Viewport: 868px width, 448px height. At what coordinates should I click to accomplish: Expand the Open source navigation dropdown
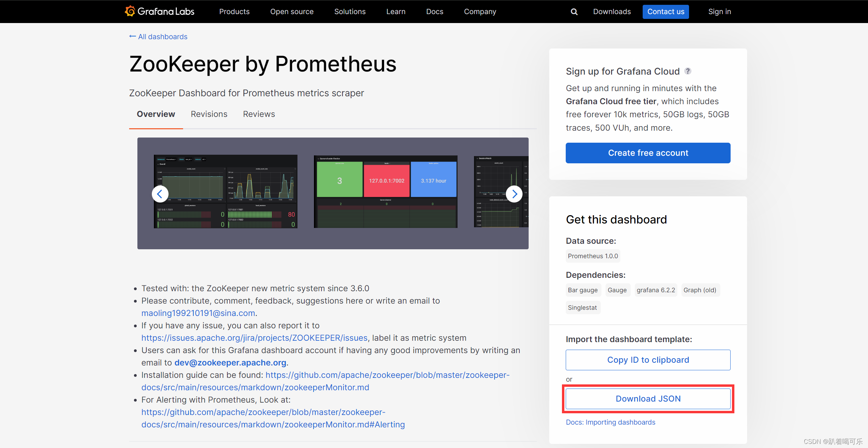pos(292,11)
